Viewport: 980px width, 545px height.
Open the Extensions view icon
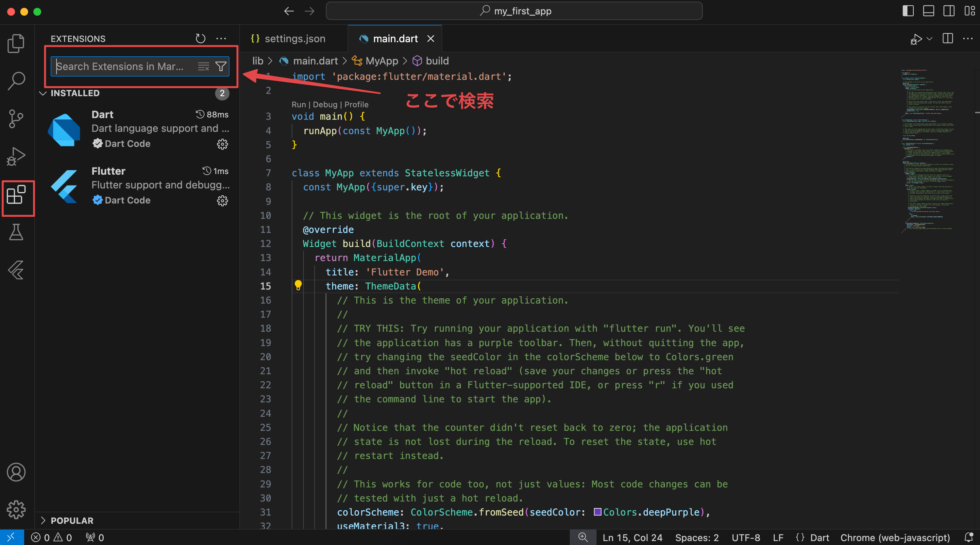click(16, 195)
